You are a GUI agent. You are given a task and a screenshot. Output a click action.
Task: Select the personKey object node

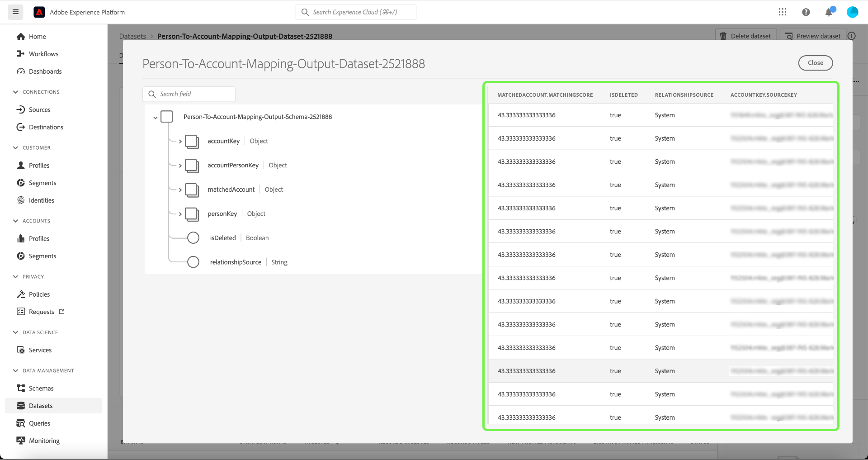192,214
